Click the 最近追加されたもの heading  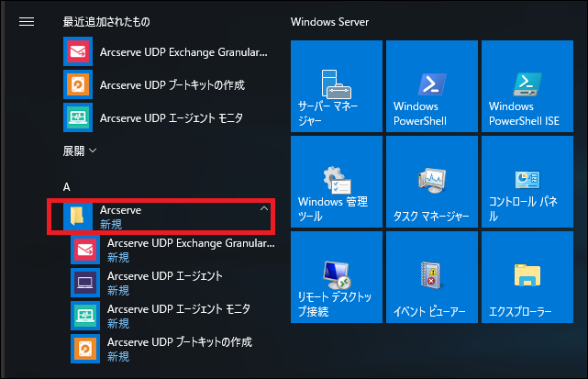(x=106, y=22)
